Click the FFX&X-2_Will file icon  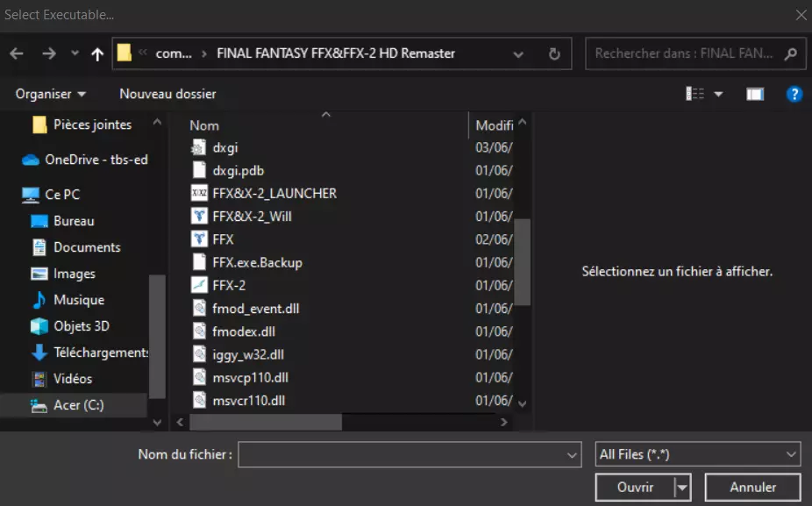click(x=199, y=216)
